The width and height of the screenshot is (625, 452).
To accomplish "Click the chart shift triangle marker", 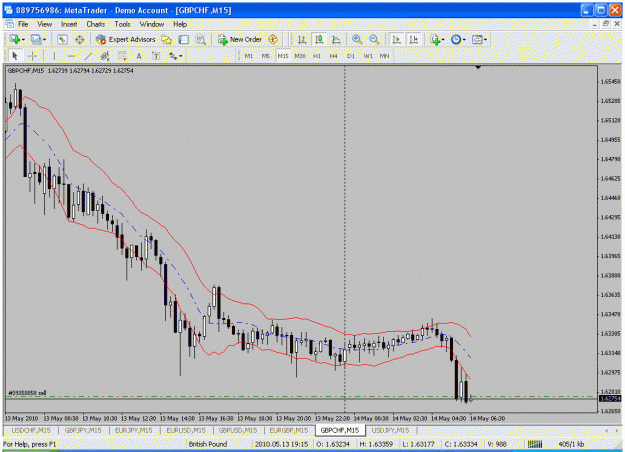I will [478, 67].
